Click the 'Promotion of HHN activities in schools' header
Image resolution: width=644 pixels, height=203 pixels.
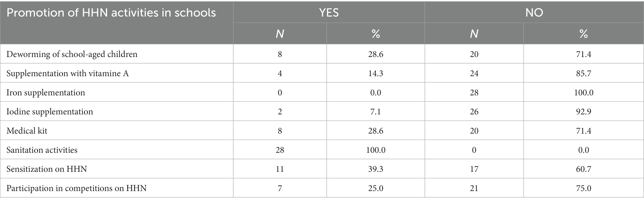[111, 13]
